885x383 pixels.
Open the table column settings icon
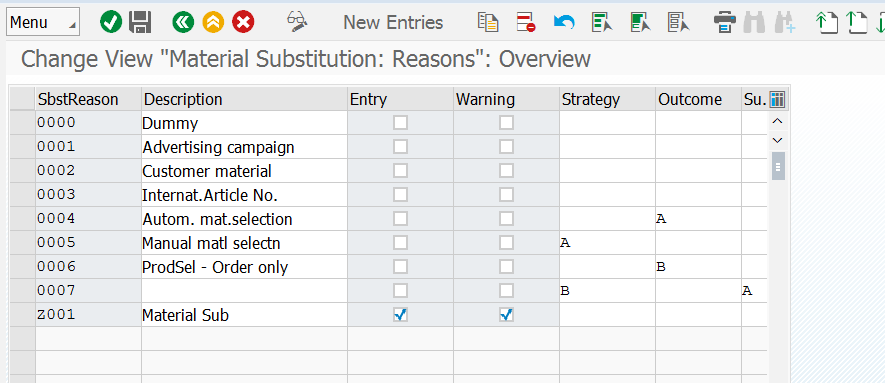point(777,100)
